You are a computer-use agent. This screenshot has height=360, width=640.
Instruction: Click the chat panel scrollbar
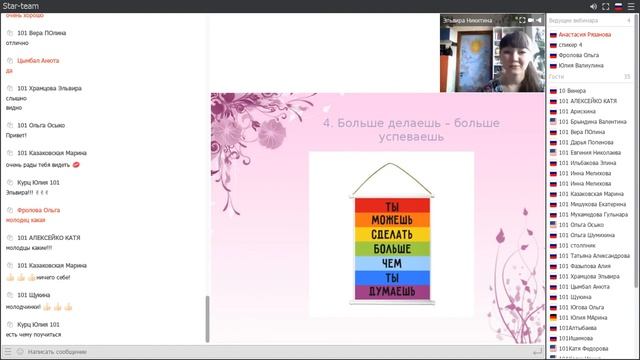pyautogui.click(x=207, y=319)
